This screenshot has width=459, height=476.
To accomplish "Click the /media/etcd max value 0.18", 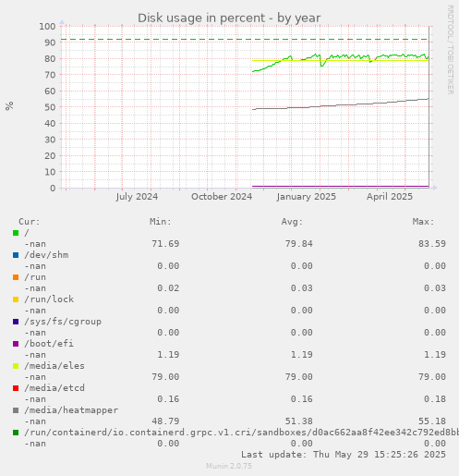I will (435, 399).
